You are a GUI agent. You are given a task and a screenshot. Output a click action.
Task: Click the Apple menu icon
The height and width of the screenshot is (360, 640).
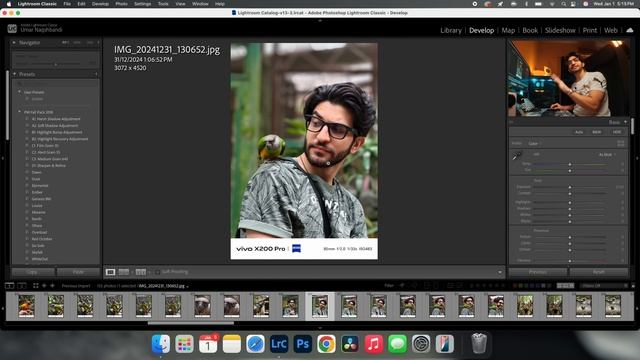[x=8, y=4]
